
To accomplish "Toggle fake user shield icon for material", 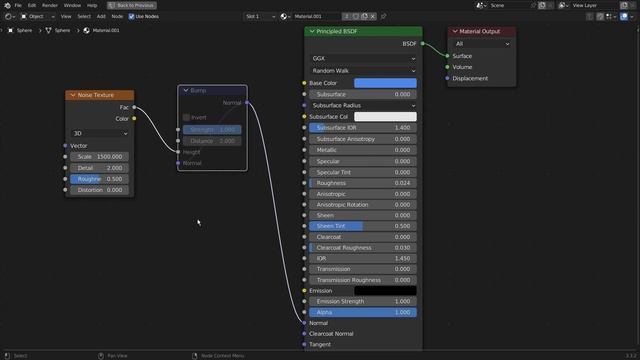I will [x=356, y=16].
